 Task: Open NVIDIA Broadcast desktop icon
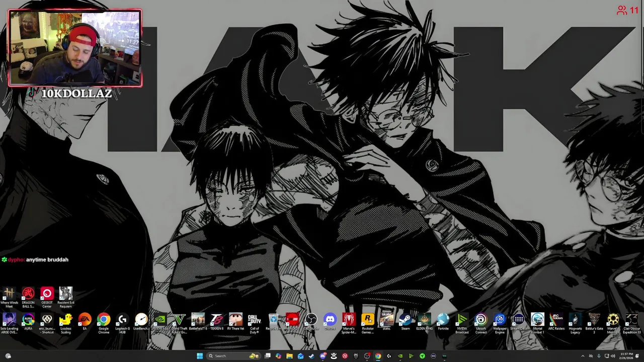point(462,323)
